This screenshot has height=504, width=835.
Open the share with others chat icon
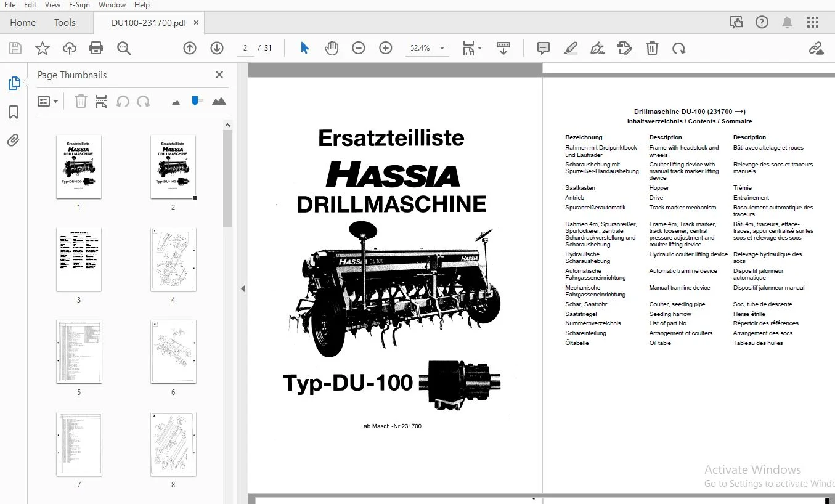tap(736, 23)
